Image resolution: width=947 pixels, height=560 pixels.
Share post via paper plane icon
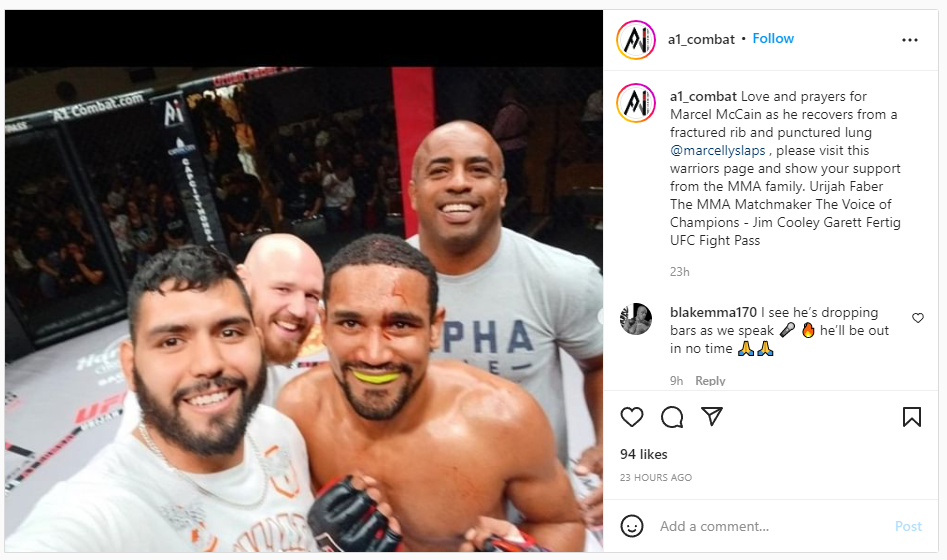click(712, 416)
